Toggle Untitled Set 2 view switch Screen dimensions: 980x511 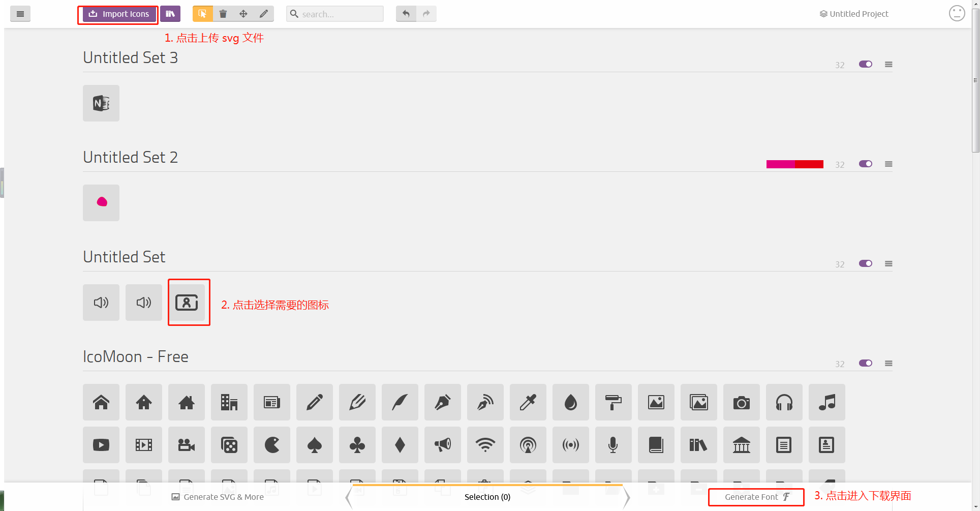click(x=866, y=164)
